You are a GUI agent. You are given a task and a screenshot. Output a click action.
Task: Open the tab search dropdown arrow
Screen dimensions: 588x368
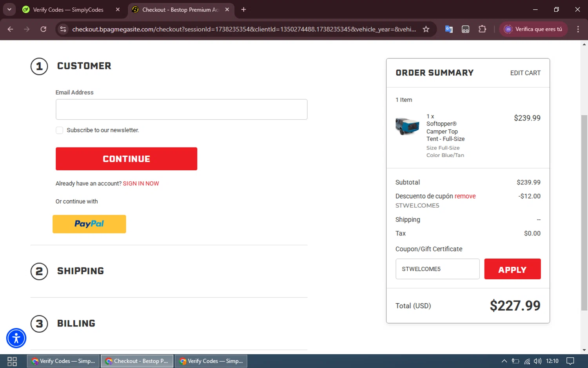coord(9,9)
